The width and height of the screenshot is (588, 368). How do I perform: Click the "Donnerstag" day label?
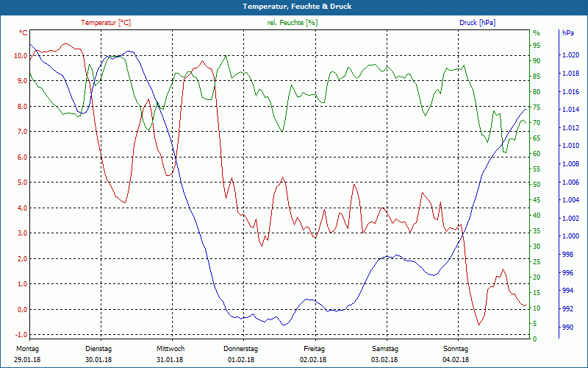pos(241,349)
